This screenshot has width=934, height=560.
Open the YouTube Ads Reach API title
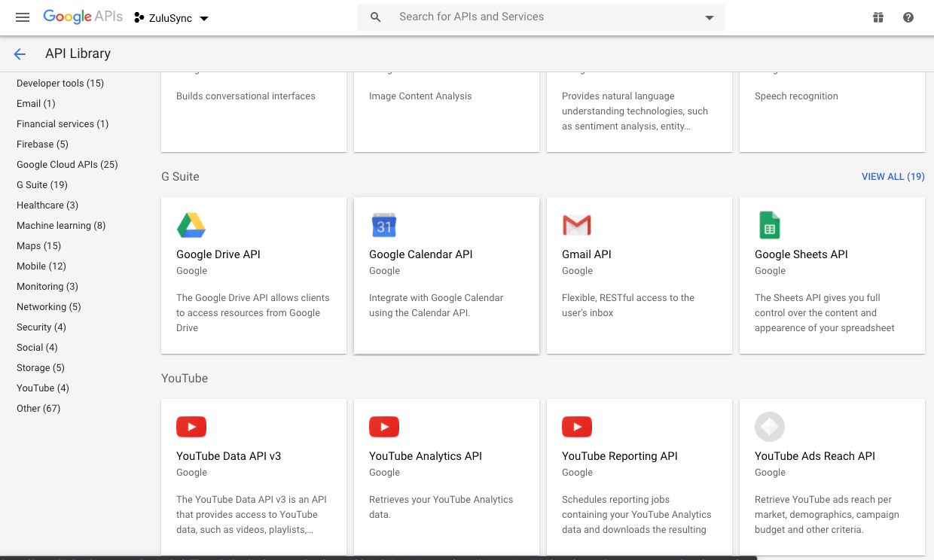815,456
